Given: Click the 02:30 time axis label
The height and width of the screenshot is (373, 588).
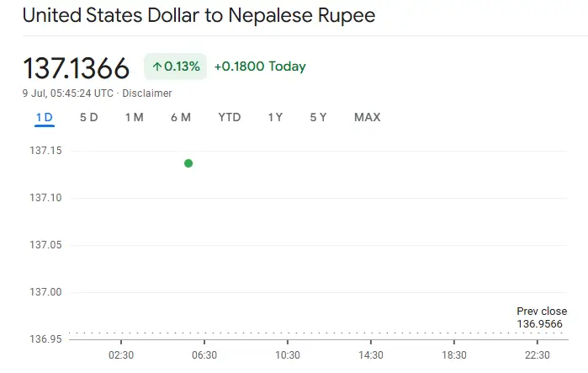Looking at the screenshot, I should [121, 355].
